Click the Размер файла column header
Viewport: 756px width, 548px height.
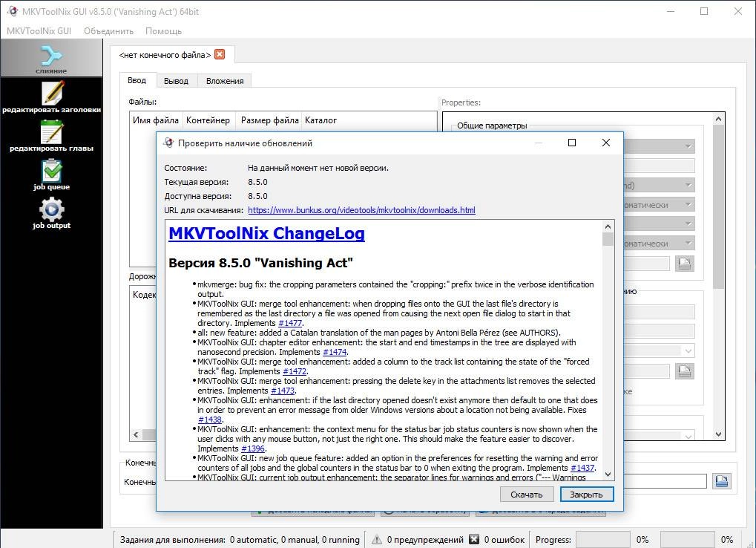[x=269, y=120]
